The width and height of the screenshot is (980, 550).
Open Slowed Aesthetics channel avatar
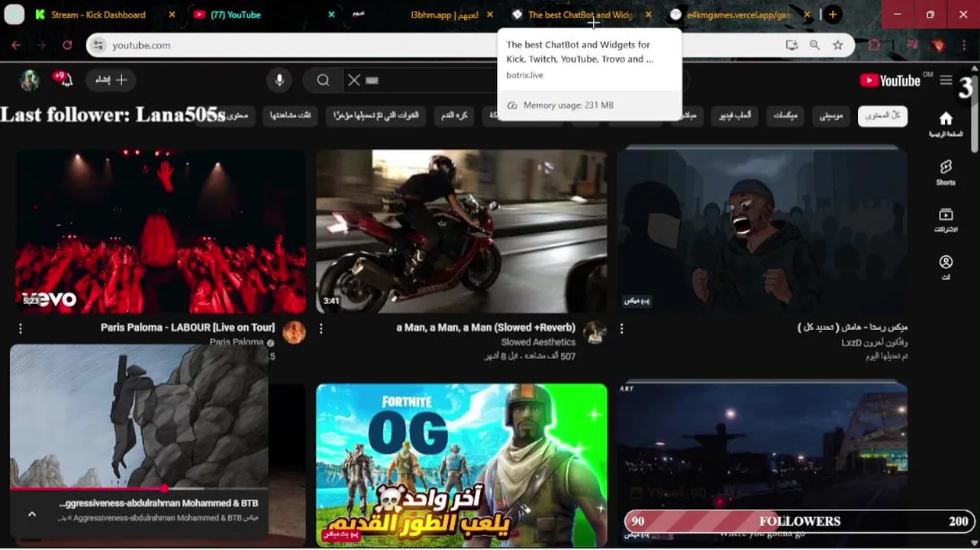coord(595,332)
